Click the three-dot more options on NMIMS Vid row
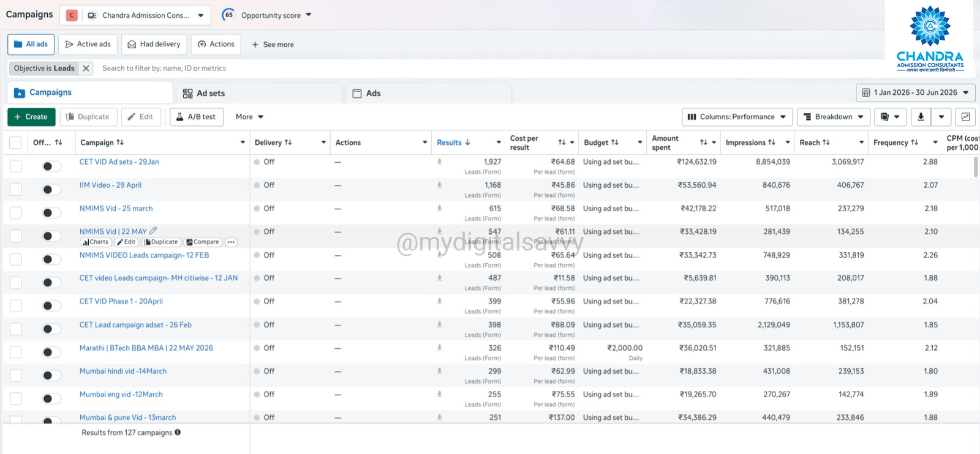The image size is (980, 454). [x=231, y=242]
